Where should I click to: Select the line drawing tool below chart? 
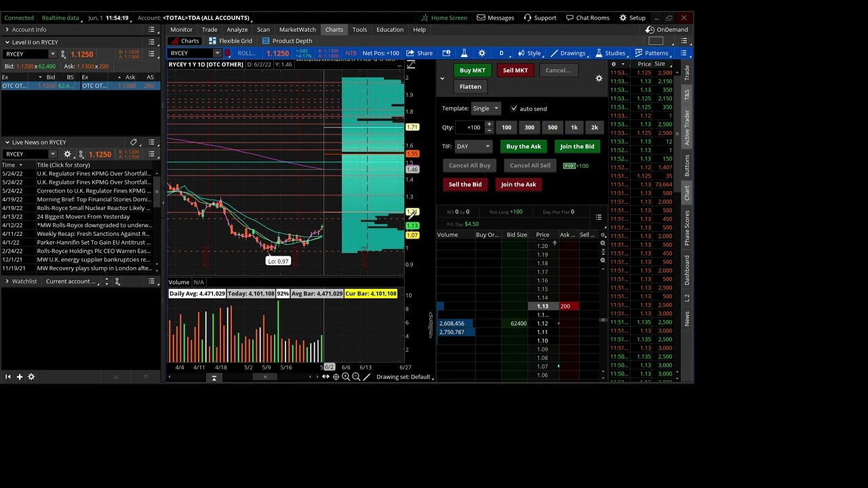click(367, 377)
